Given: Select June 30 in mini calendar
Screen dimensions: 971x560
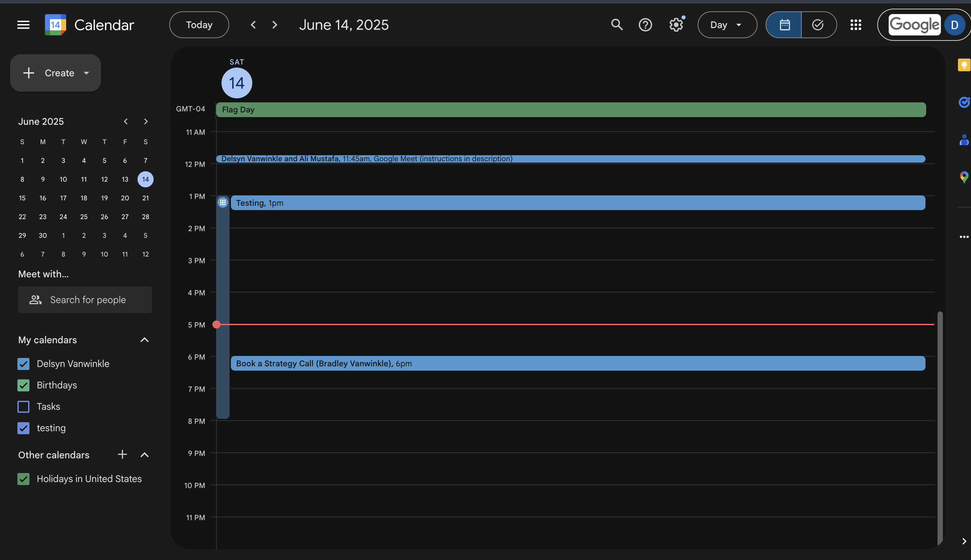Looking at the screenshot, I should 43,236.
